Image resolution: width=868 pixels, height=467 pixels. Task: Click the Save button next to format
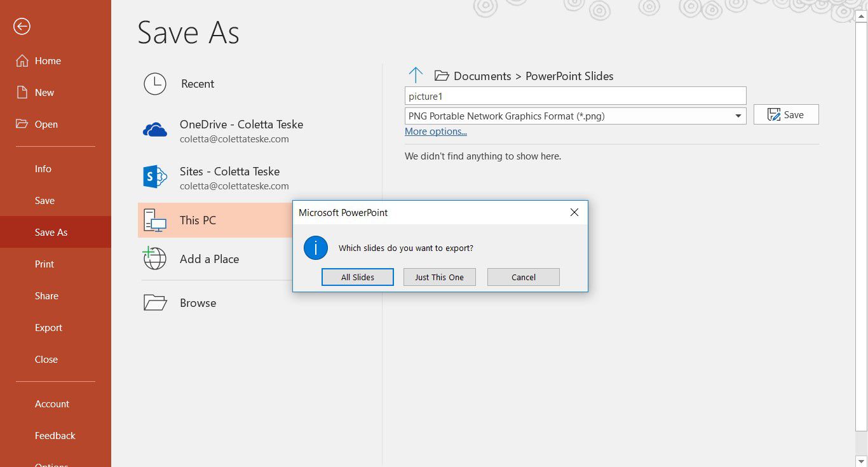pos(786,115)
